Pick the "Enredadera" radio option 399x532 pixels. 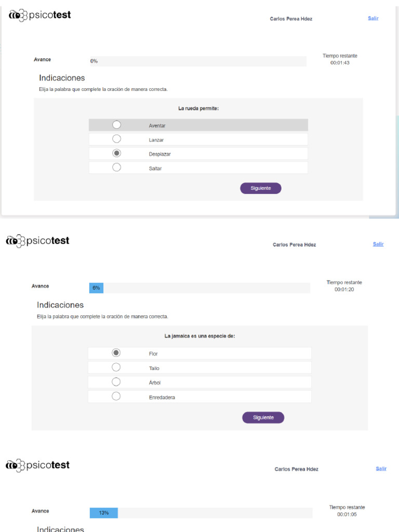click(x=116, y=396)
